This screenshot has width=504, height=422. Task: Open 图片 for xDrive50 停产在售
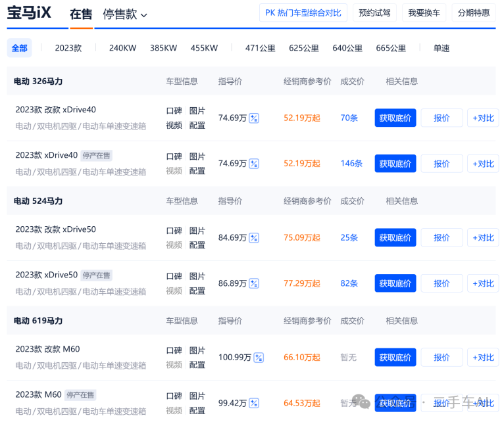[x=197, y=277]
